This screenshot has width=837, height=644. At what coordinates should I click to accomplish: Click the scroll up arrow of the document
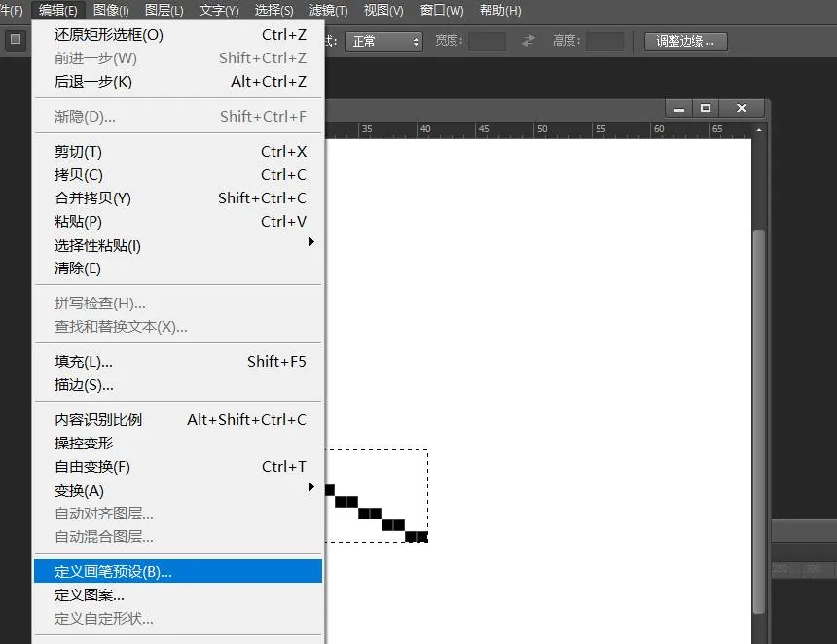pyautogui.click(x=758, y=129)
